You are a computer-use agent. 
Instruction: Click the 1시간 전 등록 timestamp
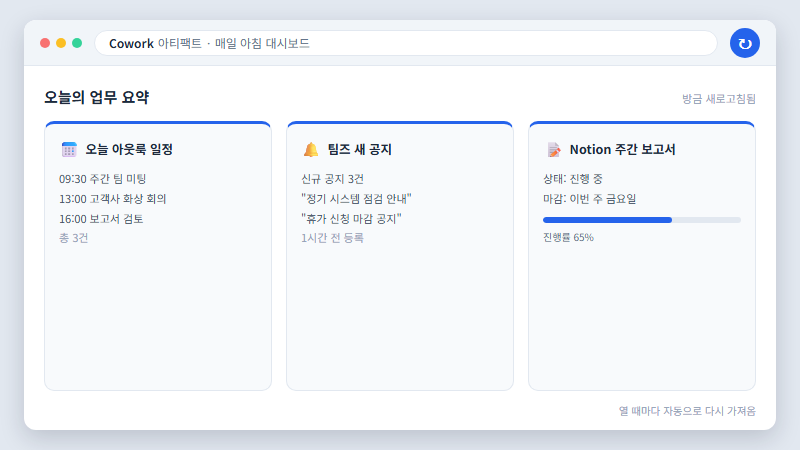pos(332,238)
